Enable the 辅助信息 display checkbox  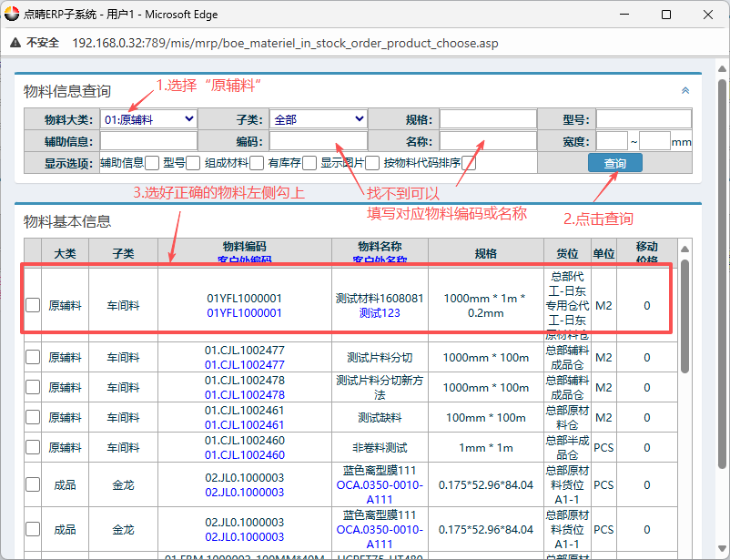pyautogui.click(x=152, y=163)
